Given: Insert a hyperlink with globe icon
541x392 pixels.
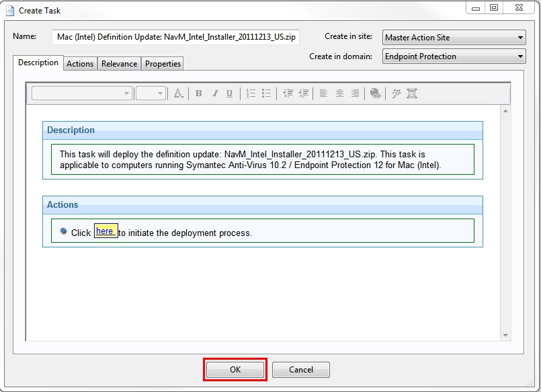Looking at the screenshot, I should coord(376,93).
